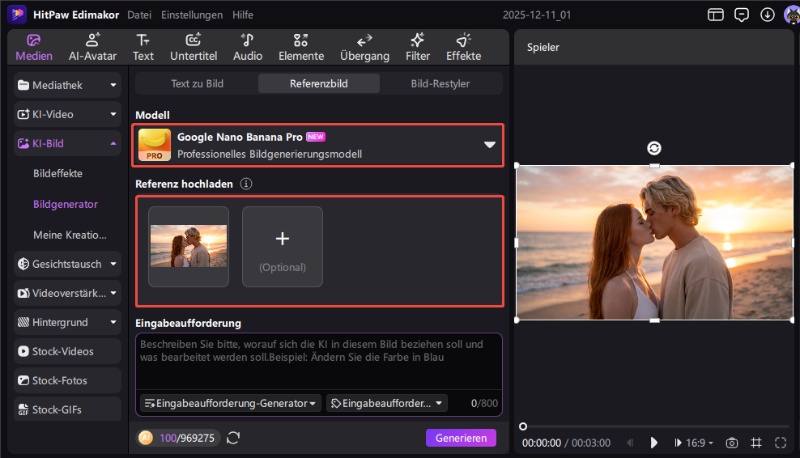
Task: Select the Untertitel toolbar icon
Action: 193,47
